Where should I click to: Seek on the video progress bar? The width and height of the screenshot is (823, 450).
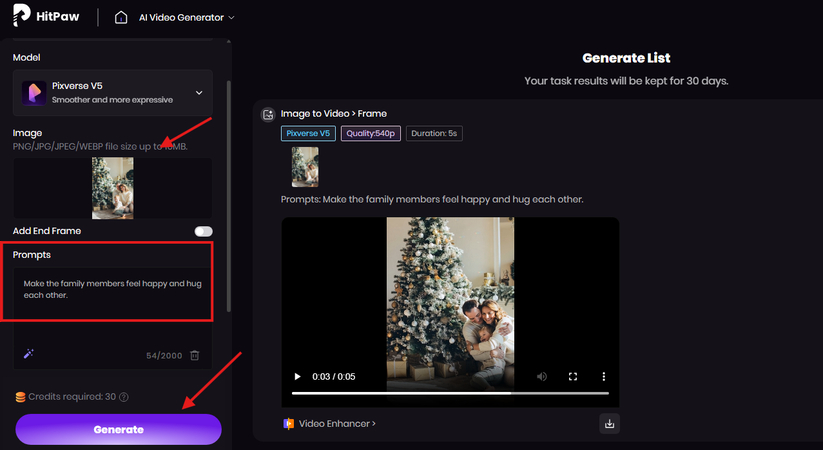(450, 393)
